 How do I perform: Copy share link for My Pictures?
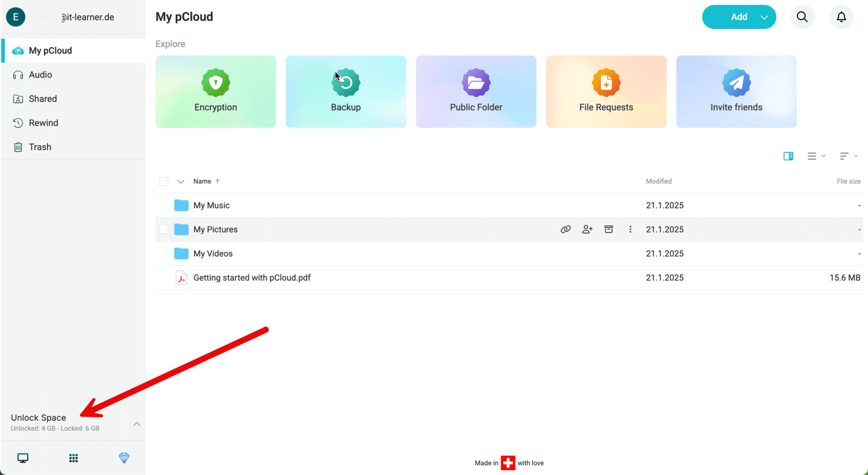[x=566, y=229]
